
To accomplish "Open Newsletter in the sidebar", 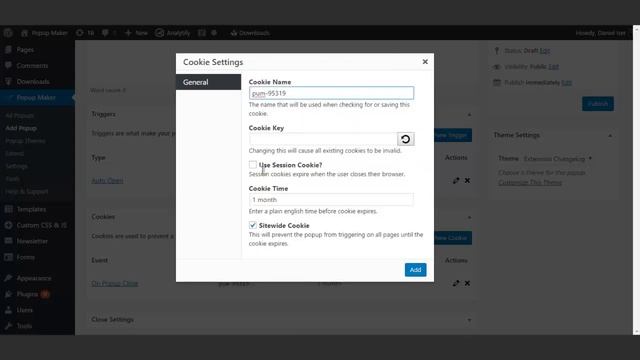I will click(x=32, y=241).
